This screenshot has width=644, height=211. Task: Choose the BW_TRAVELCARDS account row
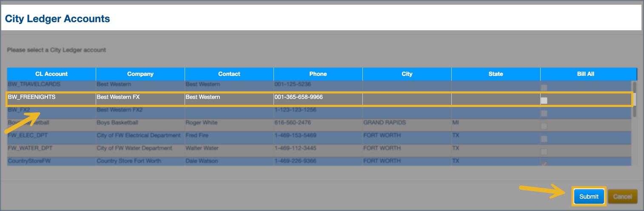point(34,84)
